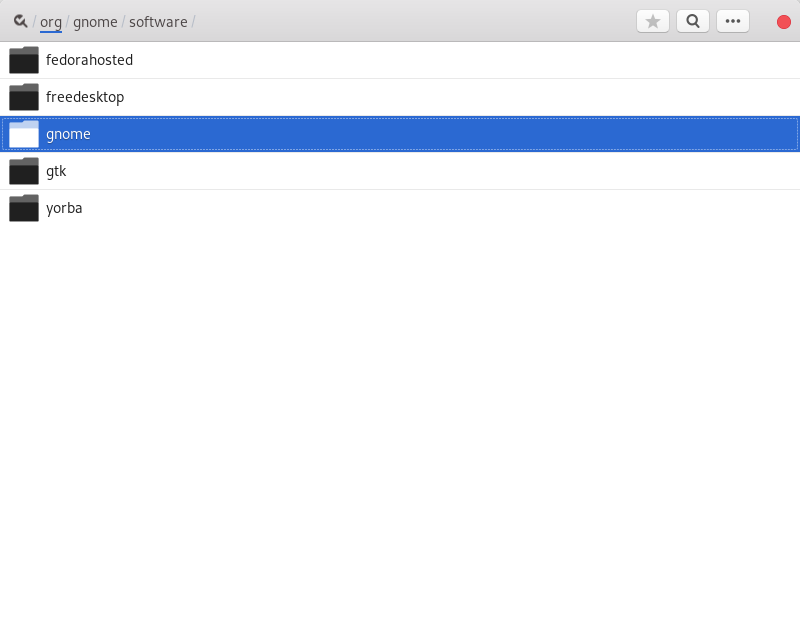The height and width of the screenshot is (642, 800).
Task: Open the three-dots actions menu
Action: 733,21
